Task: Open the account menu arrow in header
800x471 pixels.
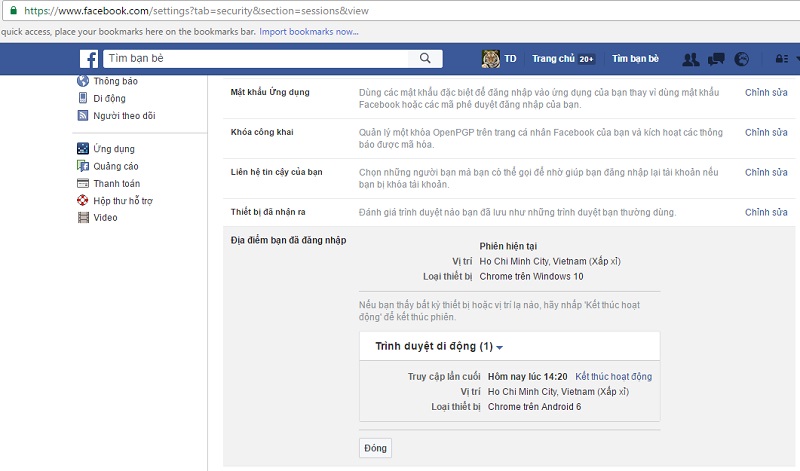Action: (796, 59)
